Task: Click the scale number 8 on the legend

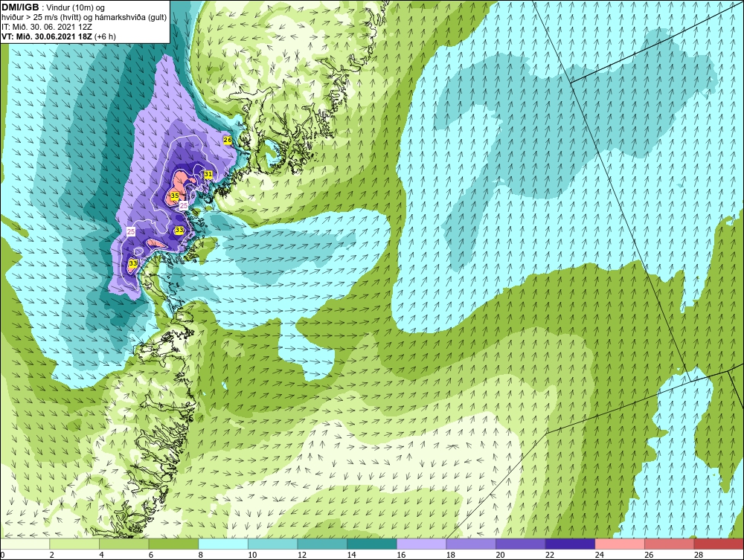Action: pyautogui.click(x=201, y=555)
